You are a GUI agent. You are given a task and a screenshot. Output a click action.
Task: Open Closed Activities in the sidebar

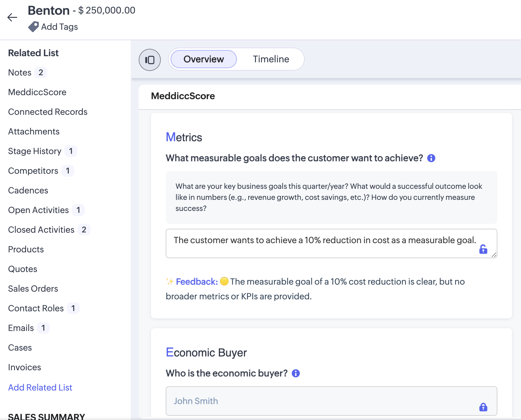(x=41, y=229)
